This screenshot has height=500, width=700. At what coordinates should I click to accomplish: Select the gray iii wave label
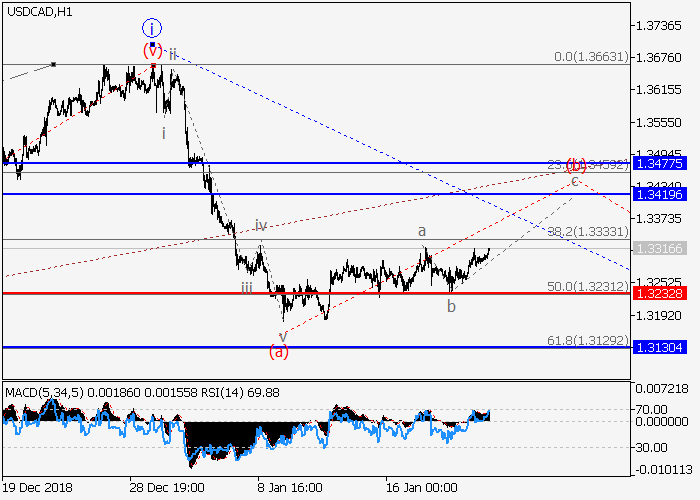tap(246, 288)
